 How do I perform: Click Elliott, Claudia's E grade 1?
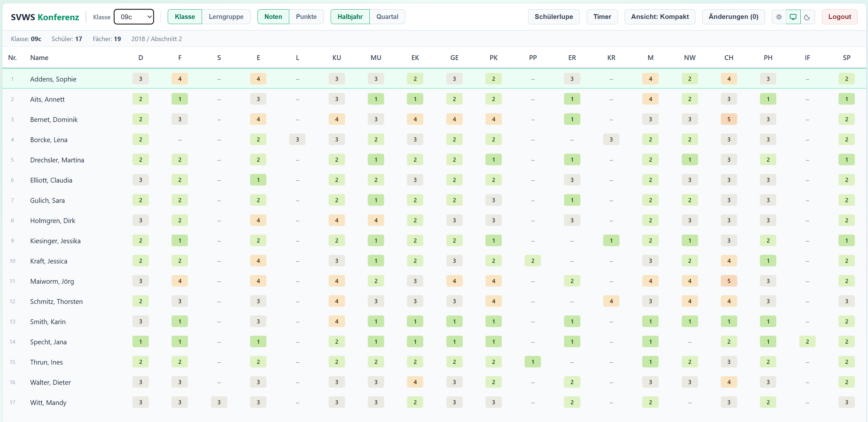pyautogui.click(x=258, y=180)
